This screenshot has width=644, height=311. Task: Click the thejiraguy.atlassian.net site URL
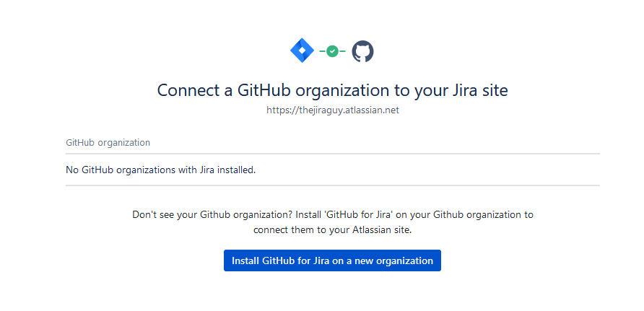[x=332, y=110]
